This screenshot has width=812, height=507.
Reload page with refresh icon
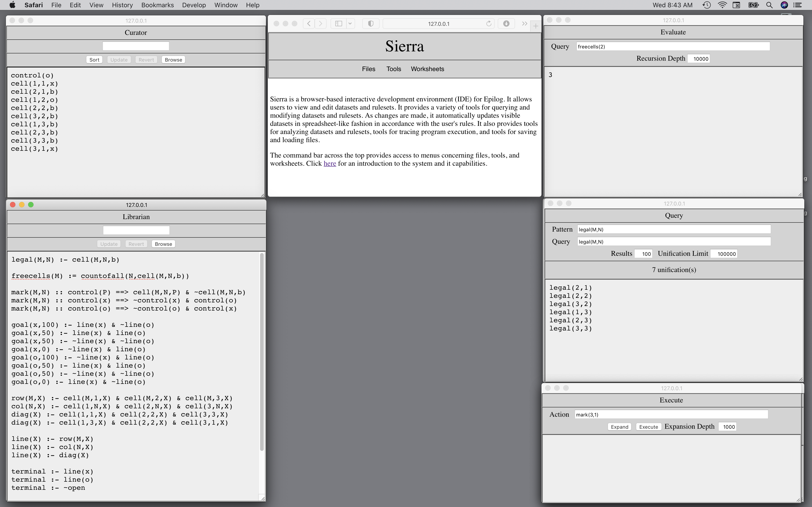click(488, 24)
